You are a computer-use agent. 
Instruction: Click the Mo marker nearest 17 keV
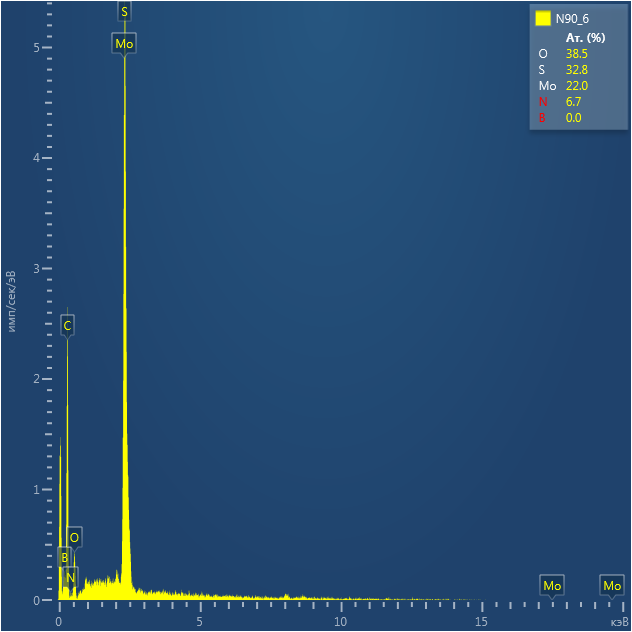click(x=552, y=585)
